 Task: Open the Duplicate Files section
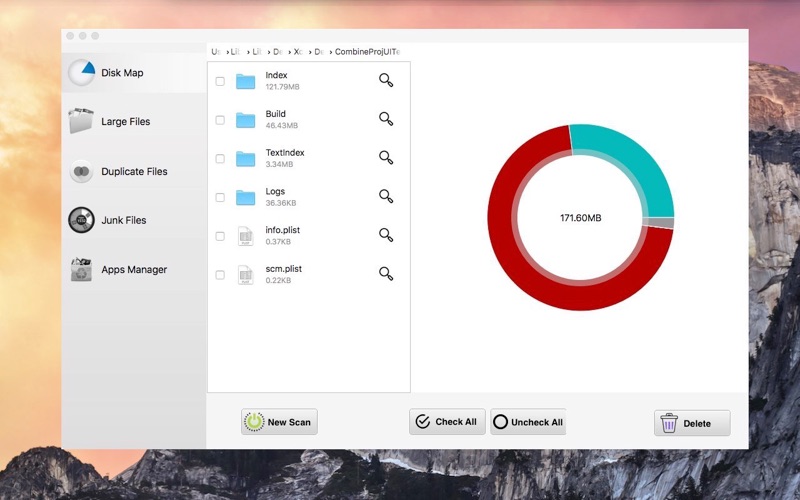(133, 172)
